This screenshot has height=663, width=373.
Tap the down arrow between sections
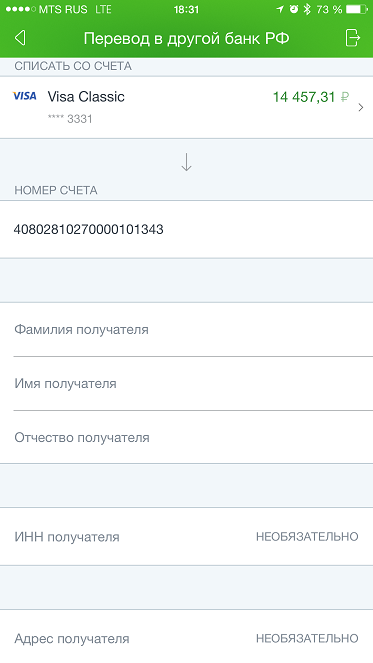[x=186, y=162]
